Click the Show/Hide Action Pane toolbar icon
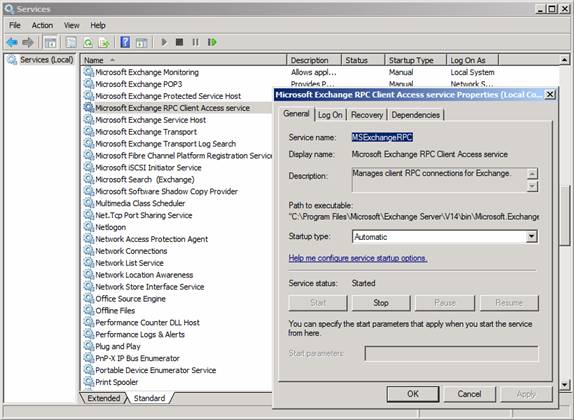Screen dimensions: 574x420 pos(141,42)
